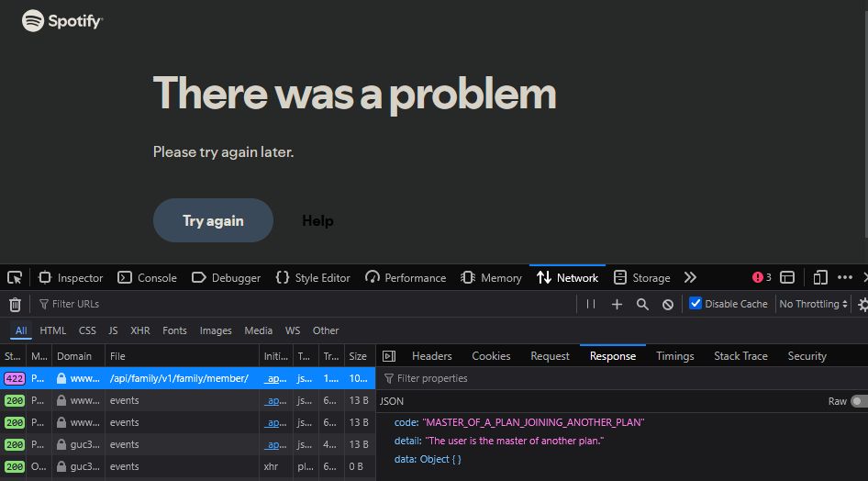Filter requests by Other
This screenshot has width=868, height=481.
[326, 330]
